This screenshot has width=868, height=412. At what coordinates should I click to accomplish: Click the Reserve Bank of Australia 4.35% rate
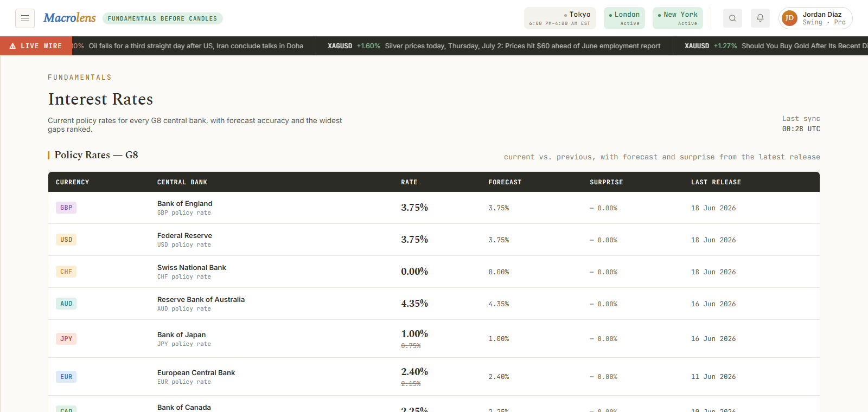(x=414, y=304)
